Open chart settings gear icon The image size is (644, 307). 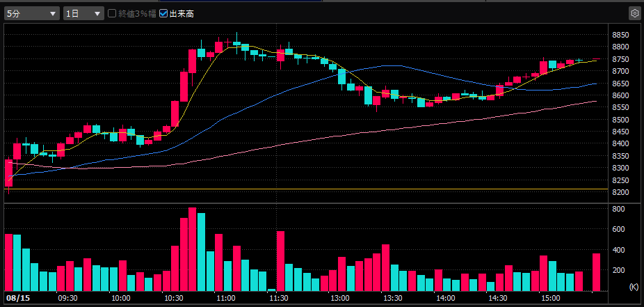(x=634, y=13)
